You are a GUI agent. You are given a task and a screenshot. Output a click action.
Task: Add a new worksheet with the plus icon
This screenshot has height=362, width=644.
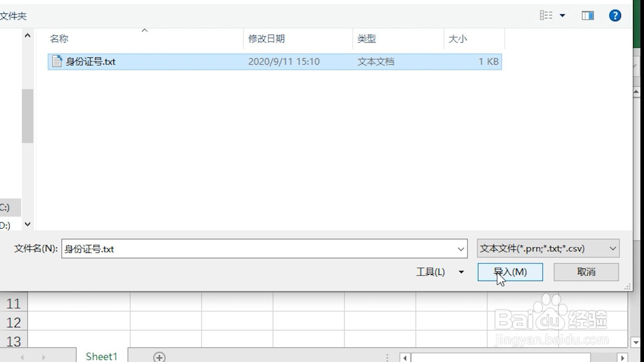click(x=159, y=356)
